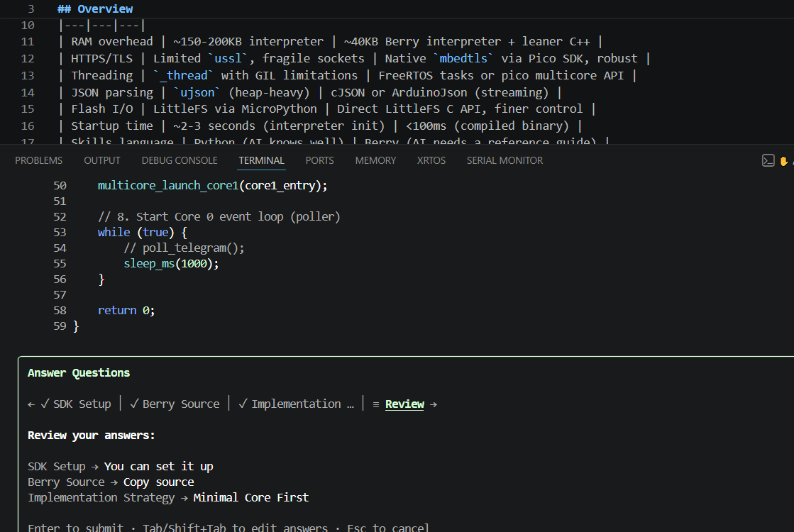The width and height of the screenshot is (794, 532).
Task: Open the MEMORY tab
Action: [375, 160]
